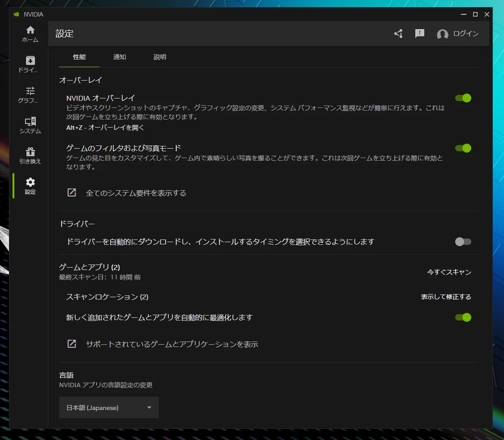This screenshot has width=504, height=440.
Task: Enable automatic driver download toggle
Action: (x=463, y=242)
